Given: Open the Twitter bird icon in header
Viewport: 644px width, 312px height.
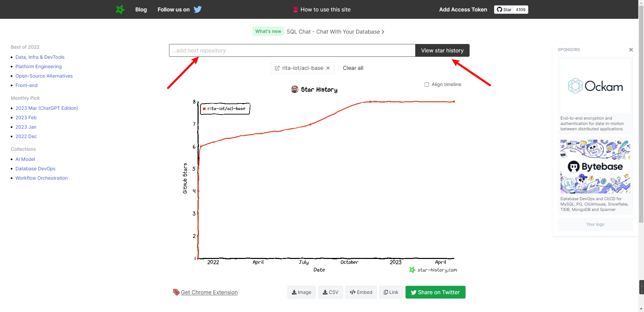Looking at the screenshot, I should (x=198, y=9).
